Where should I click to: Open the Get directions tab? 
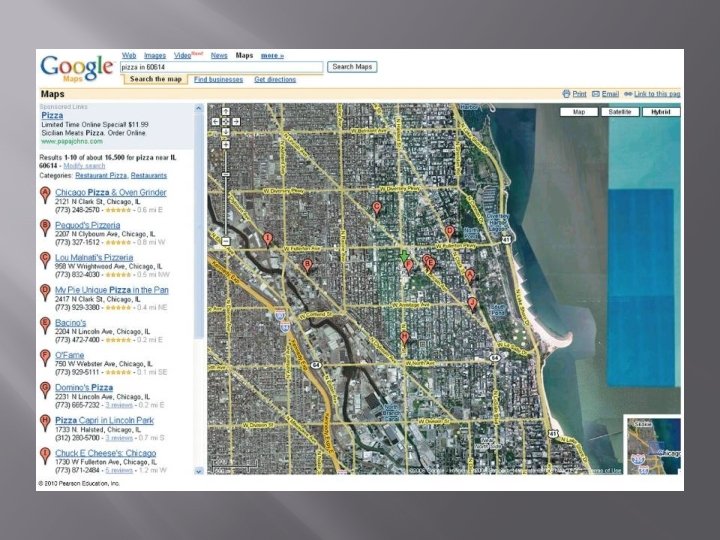pos(275,79)
